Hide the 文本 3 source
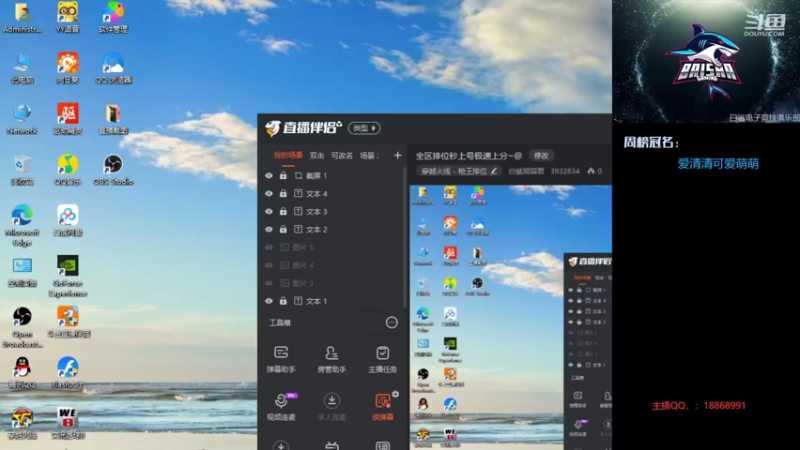This screenshot has width=800, height=450. coord(269,211)
